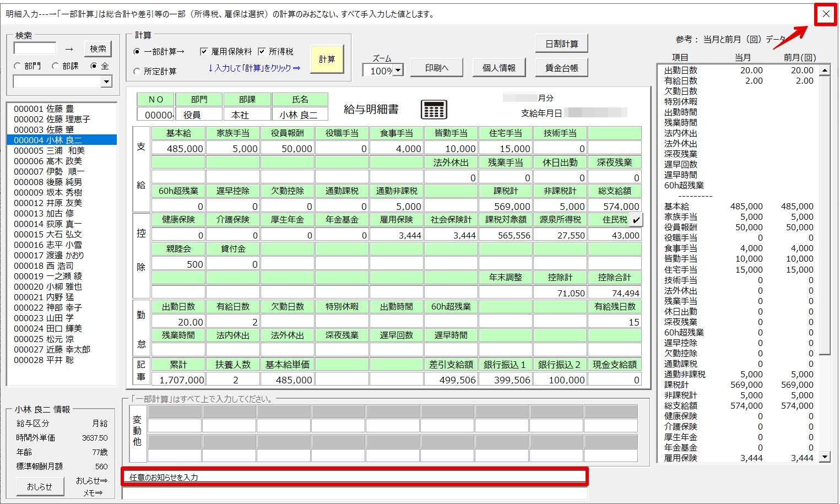Select the 部門 search radio button
Viewport: 840px width, 504px height.
(18, 66)
